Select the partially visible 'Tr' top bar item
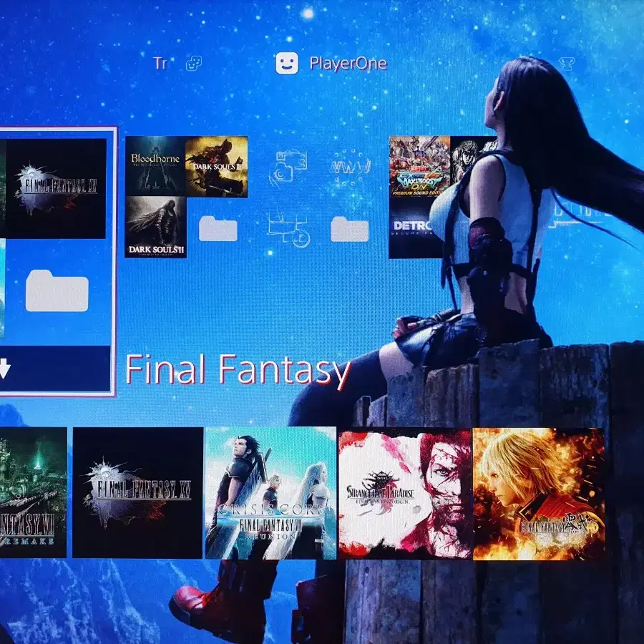644x644 pixels. coord(160,63)
